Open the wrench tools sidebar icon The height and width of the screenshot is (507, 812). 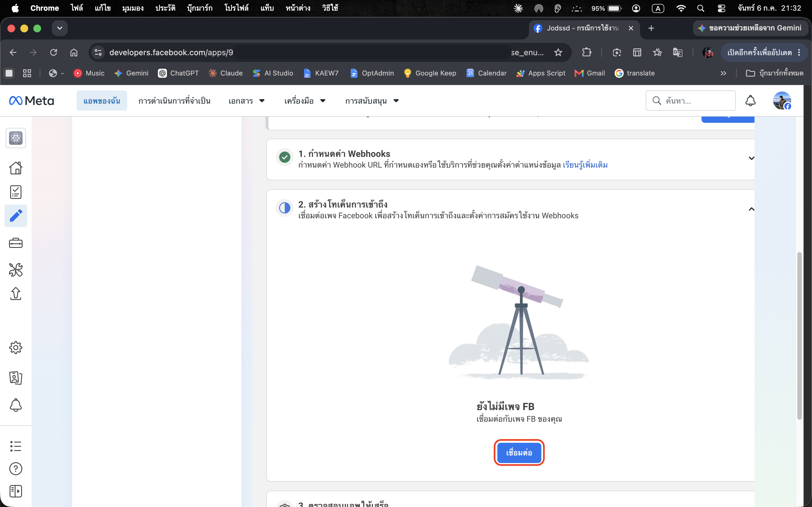click(16, 270)
